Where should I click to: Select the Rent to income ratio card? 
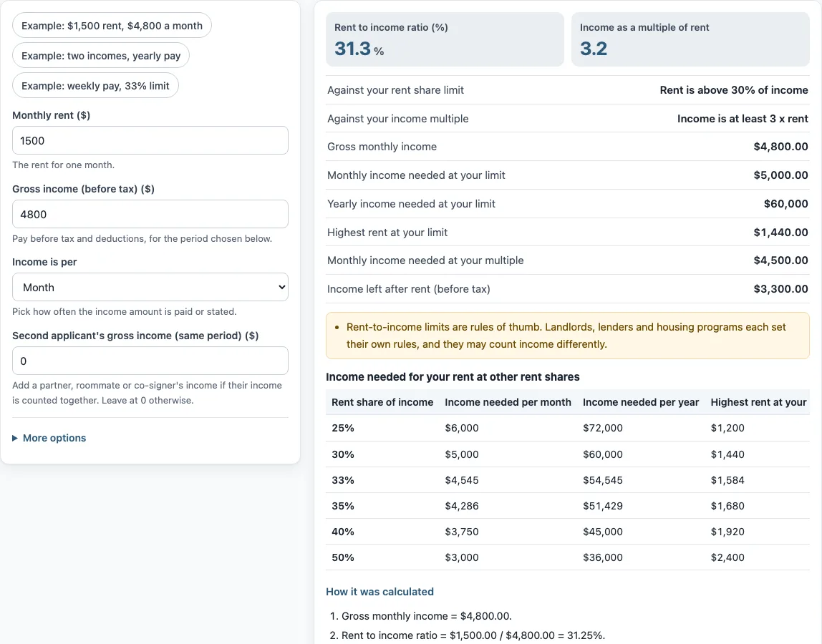tap(445, 39)
